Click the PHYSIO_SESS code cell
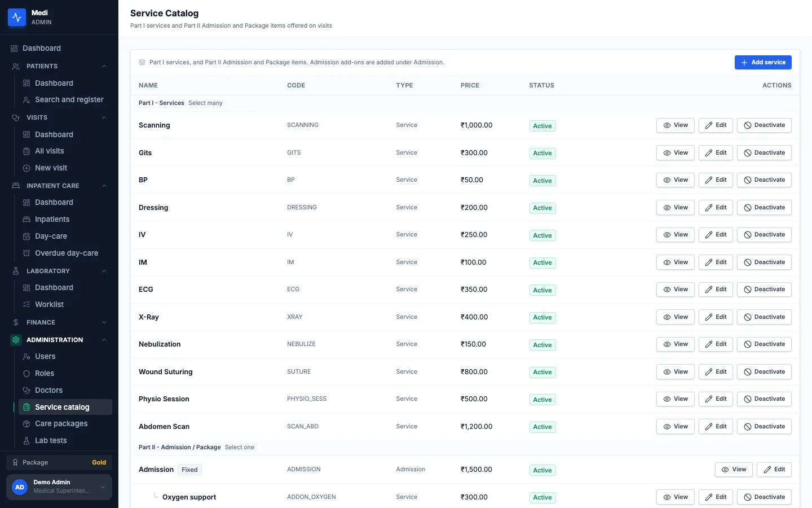 tap(307, 399)
